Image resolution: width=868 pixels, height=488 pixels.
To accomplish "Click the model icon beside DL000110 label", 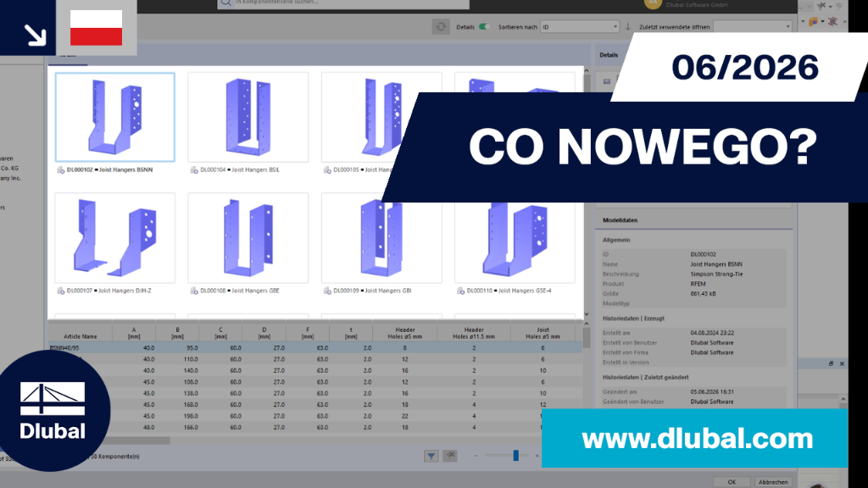I will [x=460, y=291].
